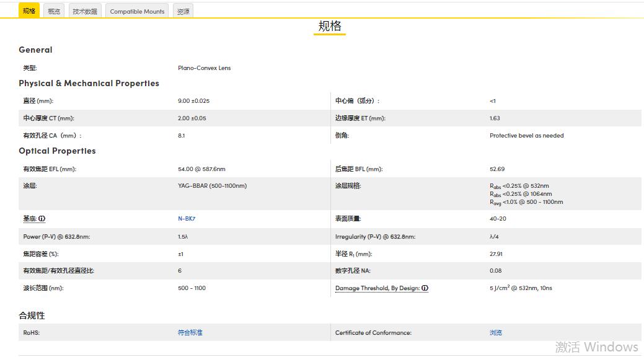
Task: Click the Physical & Mechanical Properties heading
Action: click(x=89, y=84)
